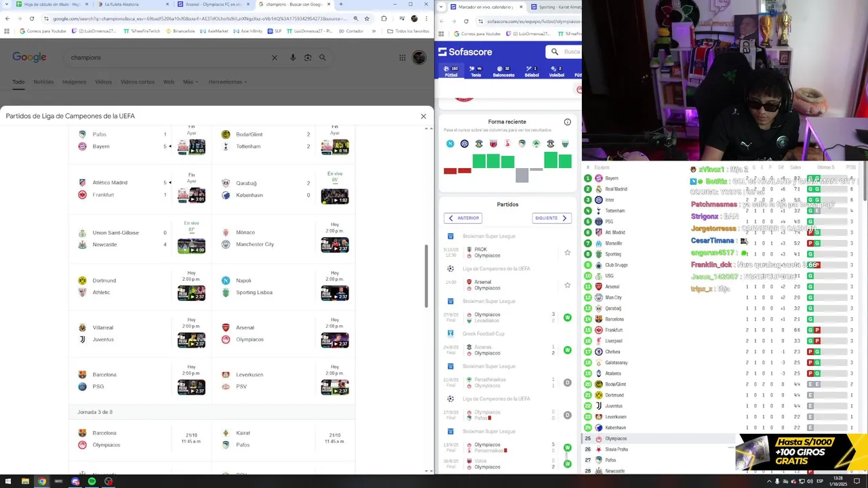868x488 pixels.
Task: Open the Union Saint-Gilloise vs Newcastle live clip
Action: pyautogui.click(x=191, y=245)
